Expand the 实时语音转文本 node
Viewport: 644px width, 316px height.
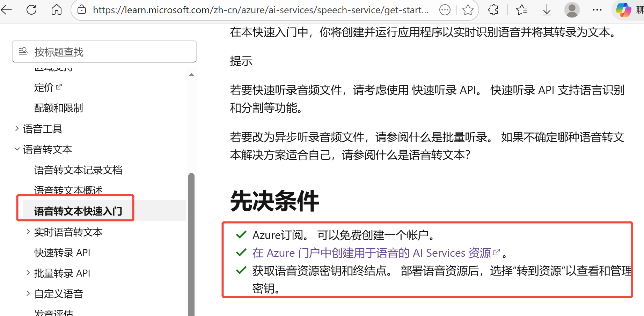tap(28, 232)
